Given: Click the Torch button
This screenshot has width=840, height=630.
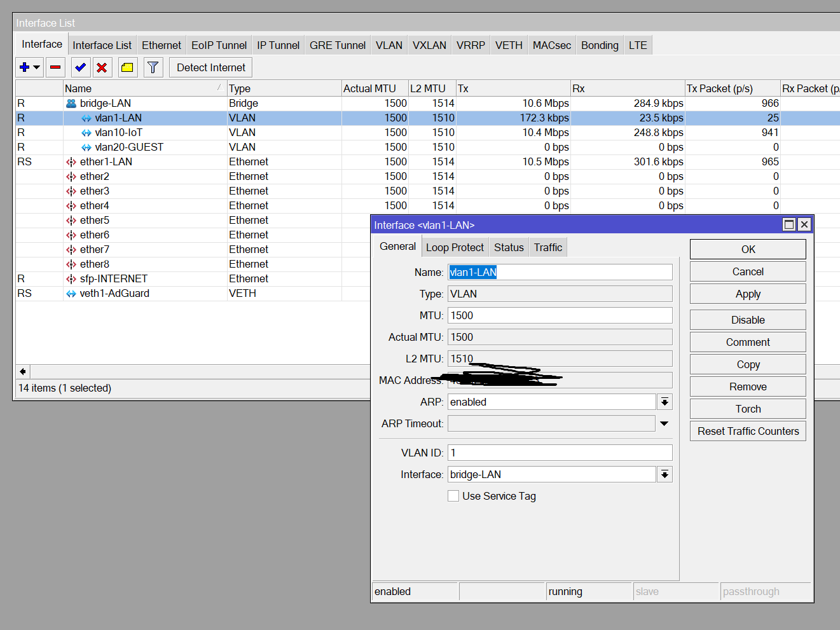Looking at the screenshot, I should pos(748,409).
